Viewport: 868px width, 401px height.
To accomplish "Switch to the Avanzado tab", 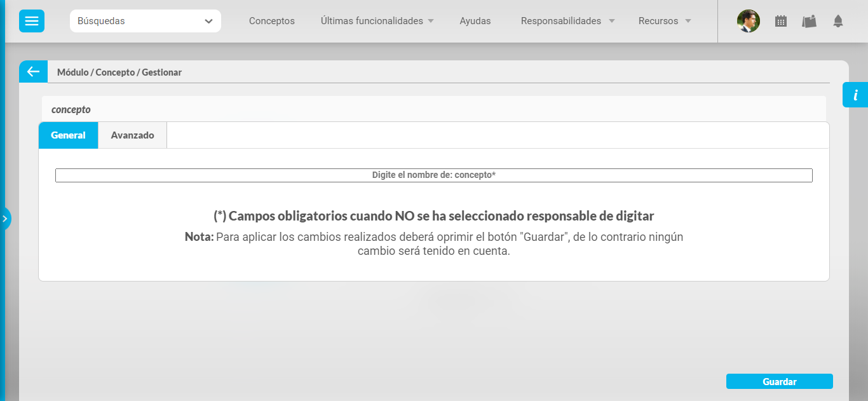I will 132,135.
